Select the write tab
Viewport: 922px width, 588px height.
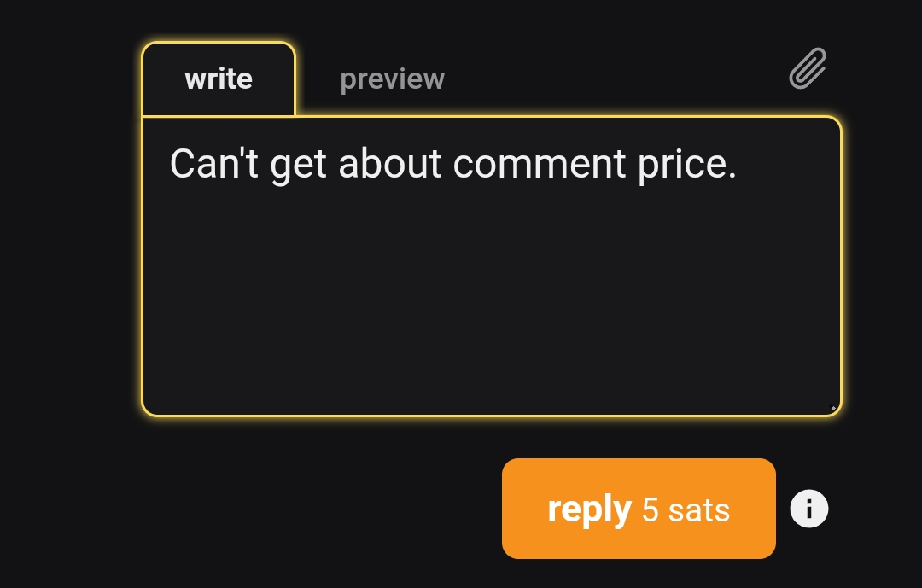tap(219, 79)
